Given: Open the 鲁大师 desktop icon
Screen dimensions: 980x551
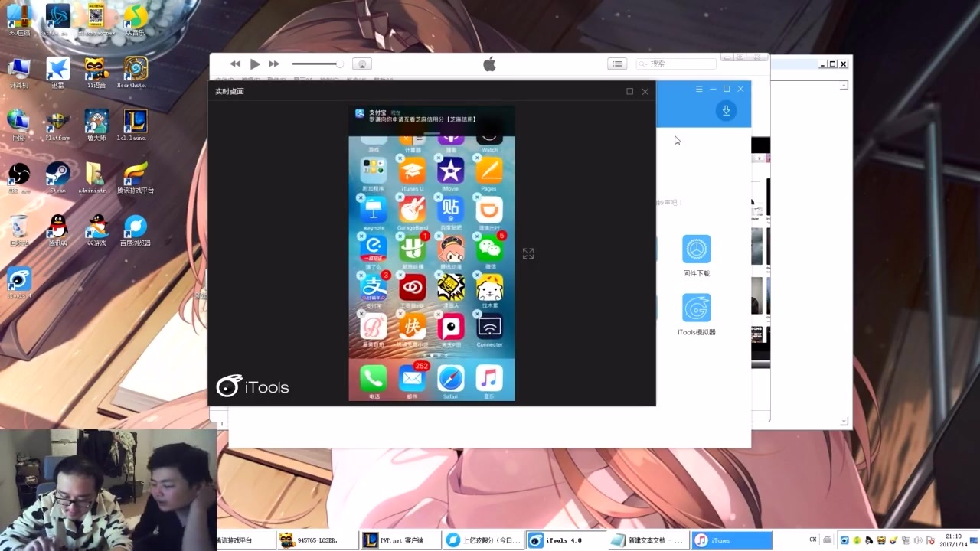Looking at the screenshot, I should (96, 126).
